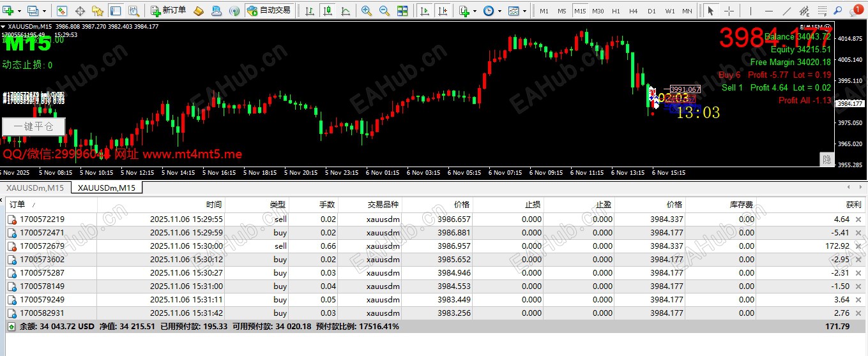Select order row 1700573602
The width and height of the screenshot is (868, 356).
(x=434, y=260)
